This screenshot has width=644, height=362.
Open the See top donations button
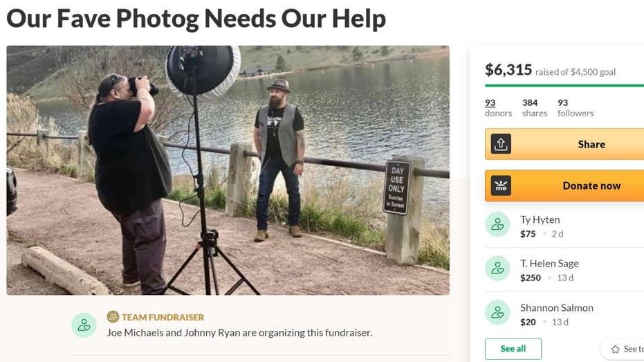[623, 350]
